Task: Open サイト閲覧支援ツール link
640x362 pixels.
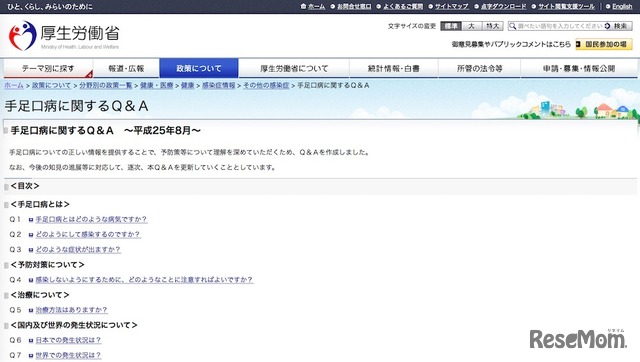Action: point(567,7)
